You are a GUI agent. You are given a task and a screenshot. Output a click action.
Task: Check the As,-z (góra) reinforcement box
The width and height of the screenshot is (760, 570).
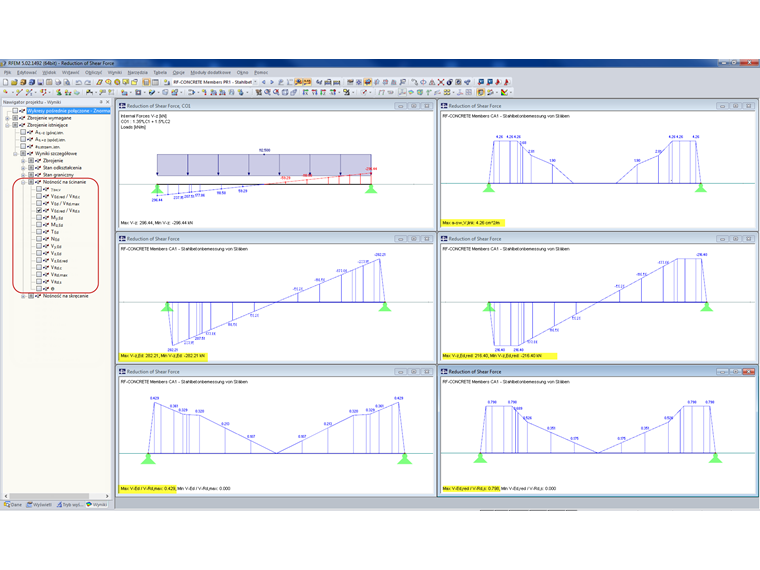23,132
